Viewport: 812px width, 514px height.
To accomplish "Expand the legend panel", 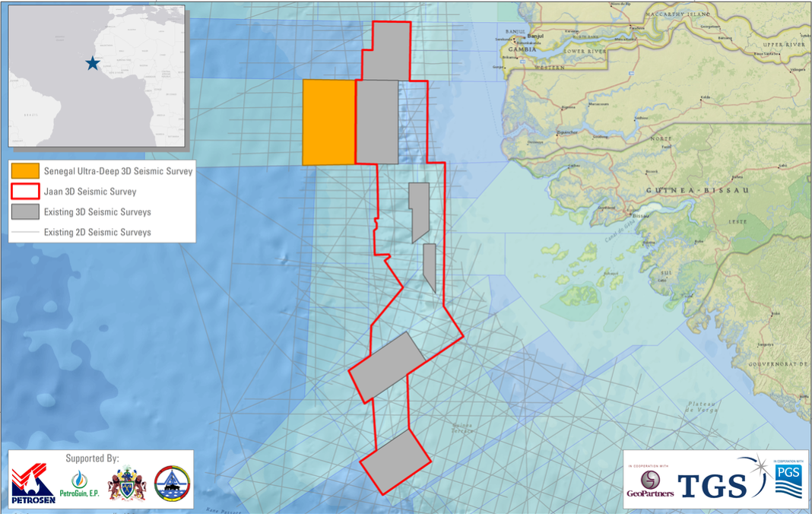I will pyautogui.click(x=101, y=201).
